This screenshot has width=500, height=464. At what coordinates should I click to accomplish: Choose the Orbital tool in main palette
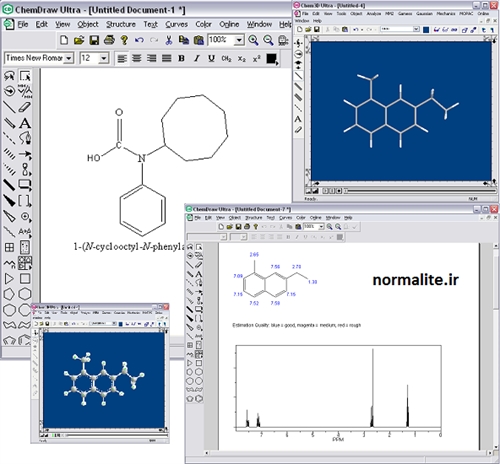[x=25, y=169]
